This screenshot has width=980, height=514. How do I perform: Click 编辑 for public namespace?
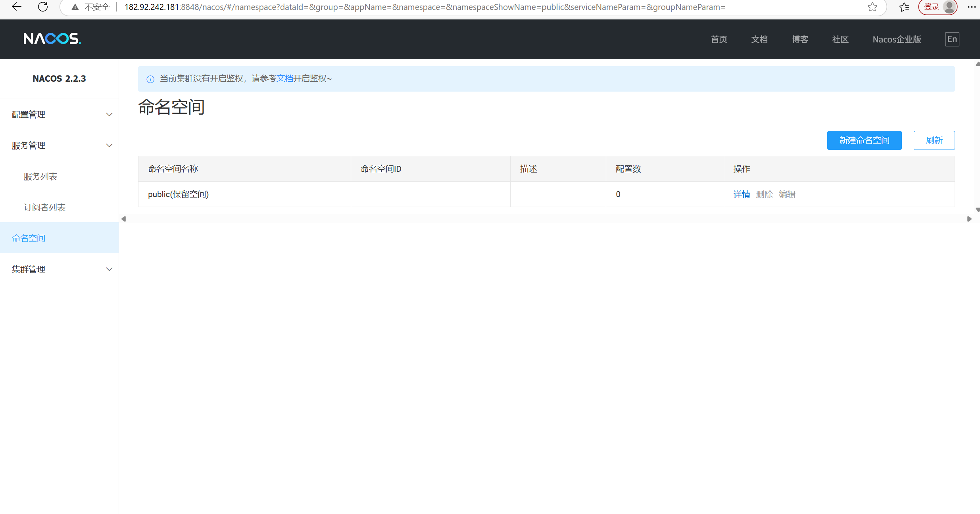coord(787,194)
